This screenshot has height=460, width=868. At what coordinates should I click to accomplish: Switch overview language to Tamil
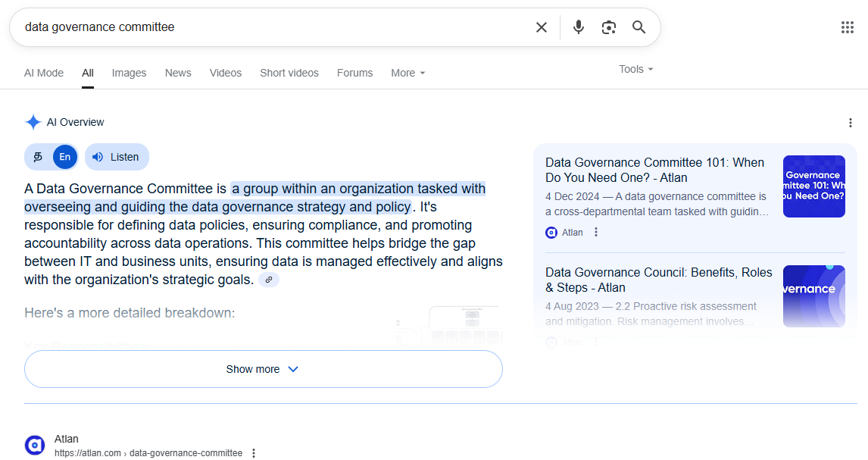38,157
